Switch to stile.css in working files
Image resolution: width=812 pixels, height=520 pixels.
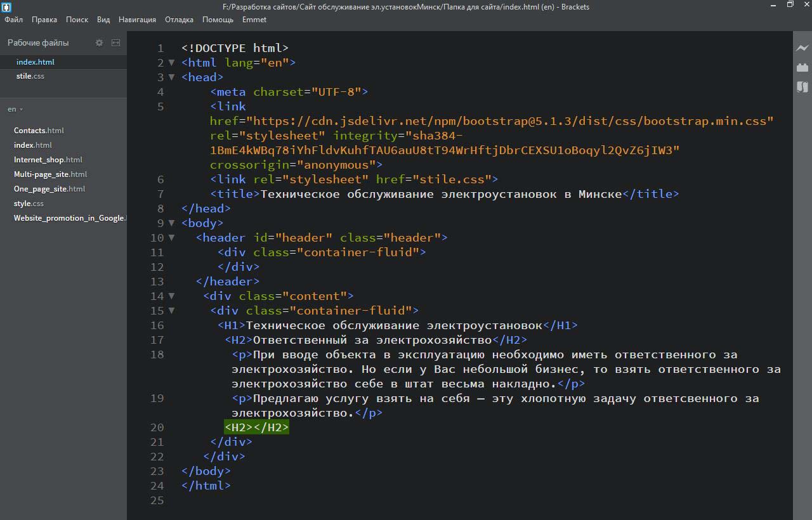pos(30,76)
